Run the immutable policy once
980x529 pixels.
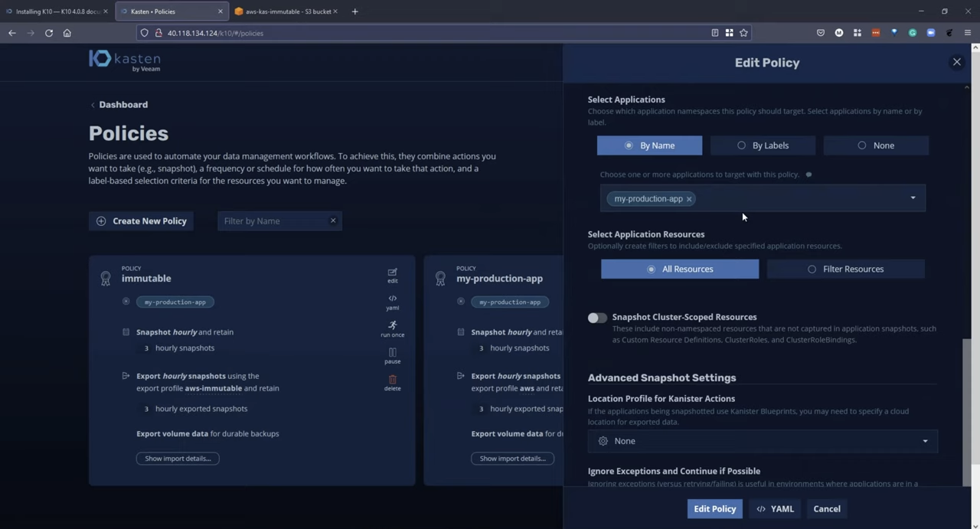(392, 328)
